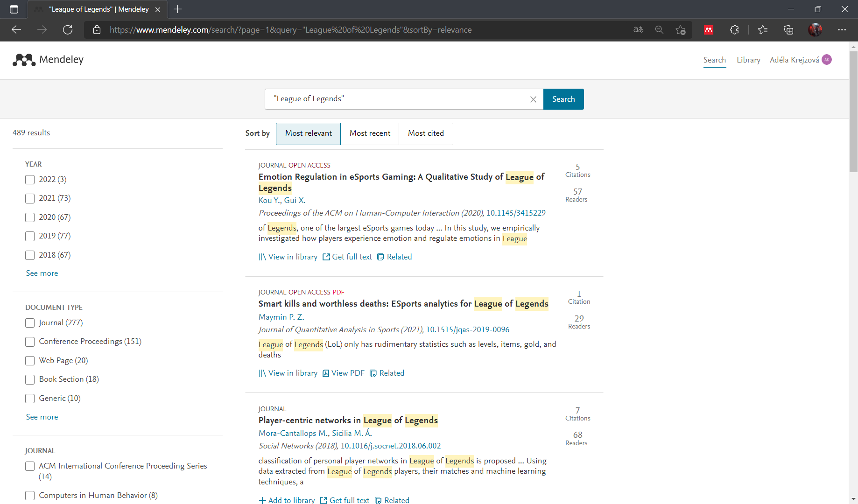The height and width of the screenshot is (504, 858).
Task: Expand See more under Year
Action: [x=42, y=273]
